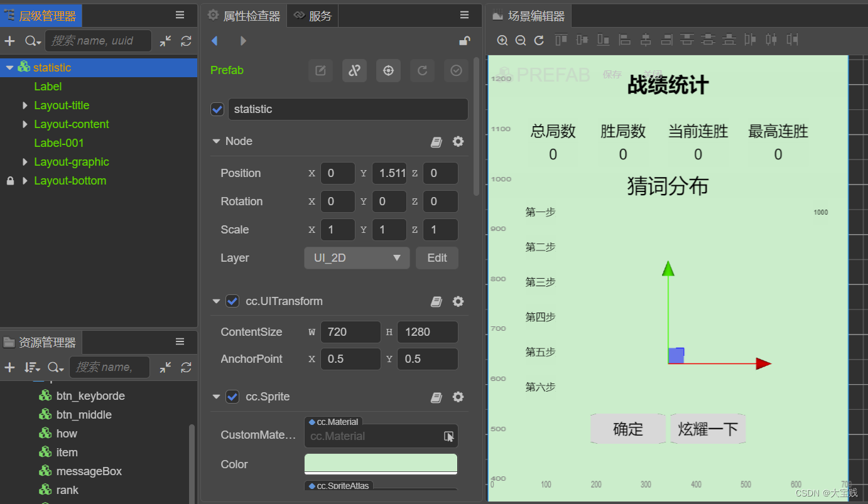Disable the cc.Sprite component checkbox
The image size is (868, 504).
pos(232,397)
